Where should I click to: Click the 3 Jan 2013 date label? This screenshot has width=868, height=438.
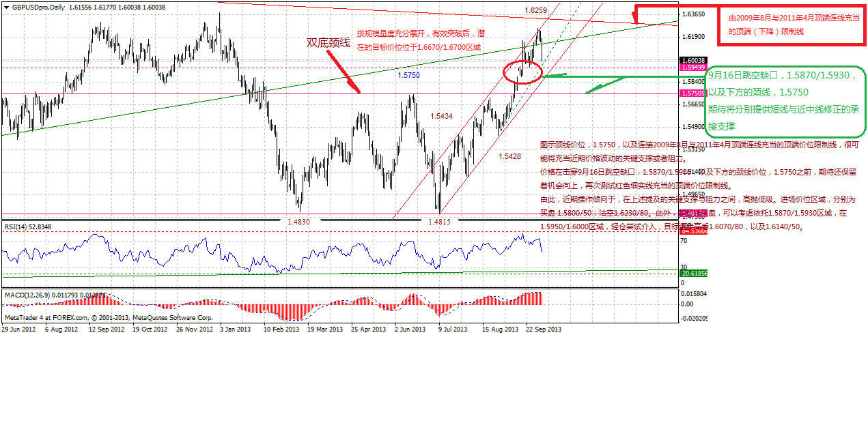(236, 329)
